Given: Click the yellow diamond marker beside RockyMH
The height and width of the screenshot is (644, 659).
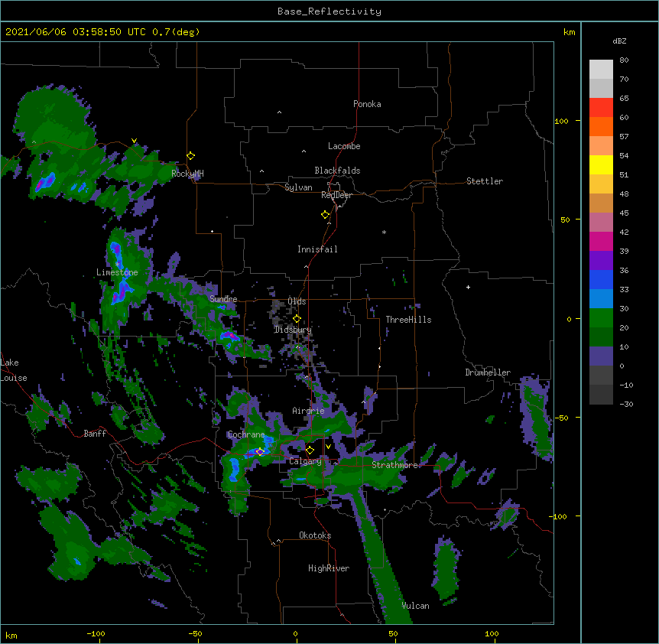Looking at the screenshot, I should point(190,156).
